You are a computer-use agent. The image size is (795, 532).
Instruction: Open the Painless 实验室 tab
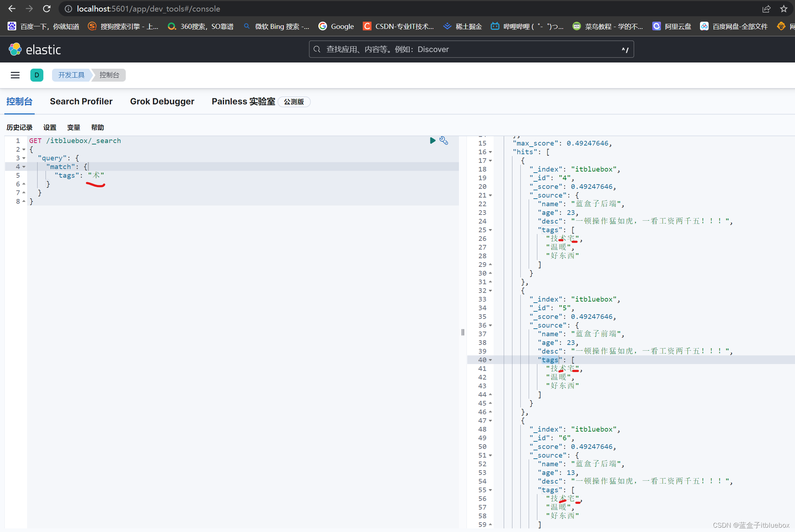[x=243, y=101]
